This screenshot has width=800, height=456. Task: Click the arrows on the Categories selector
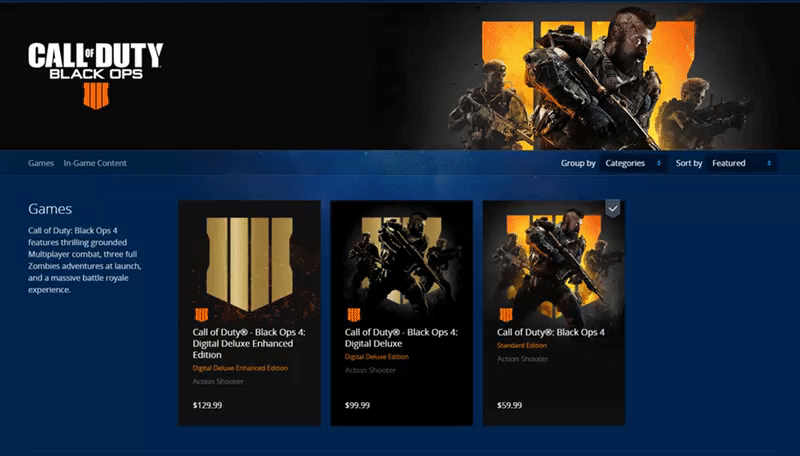(659, 163)
